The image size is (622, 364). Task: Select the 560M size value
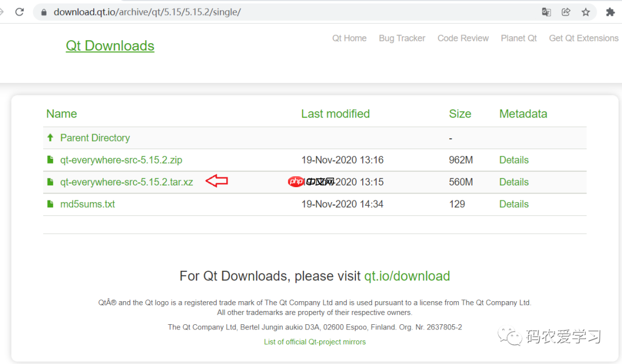[x=461, y=182]
